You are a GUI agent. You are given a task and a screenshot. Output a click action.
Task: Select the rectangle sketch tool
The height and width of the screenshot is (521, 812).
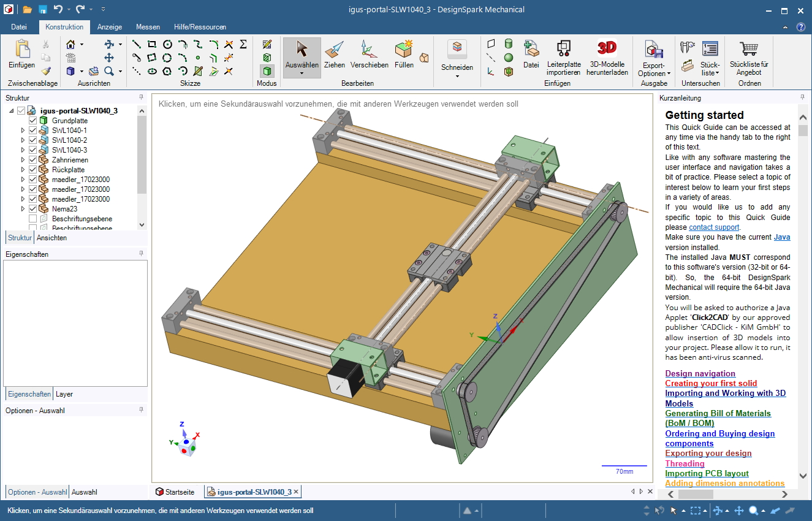tap(152, 44)
